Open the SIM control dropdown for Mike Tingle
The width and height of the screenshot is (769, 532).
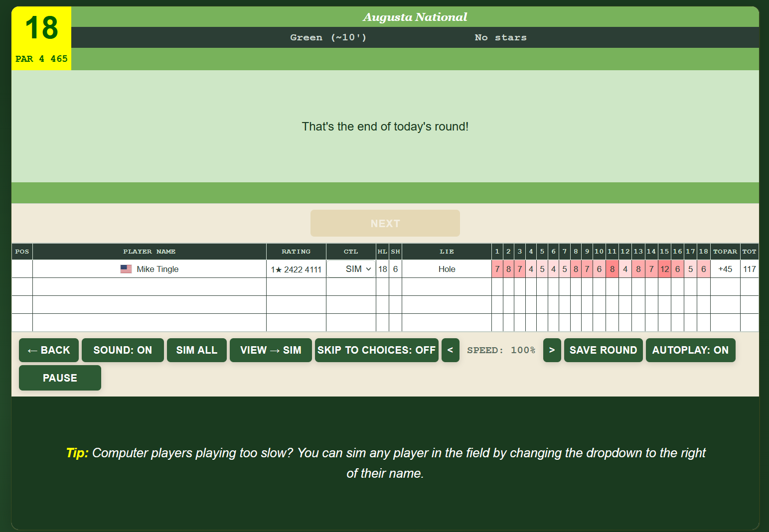tap(351, 269)
